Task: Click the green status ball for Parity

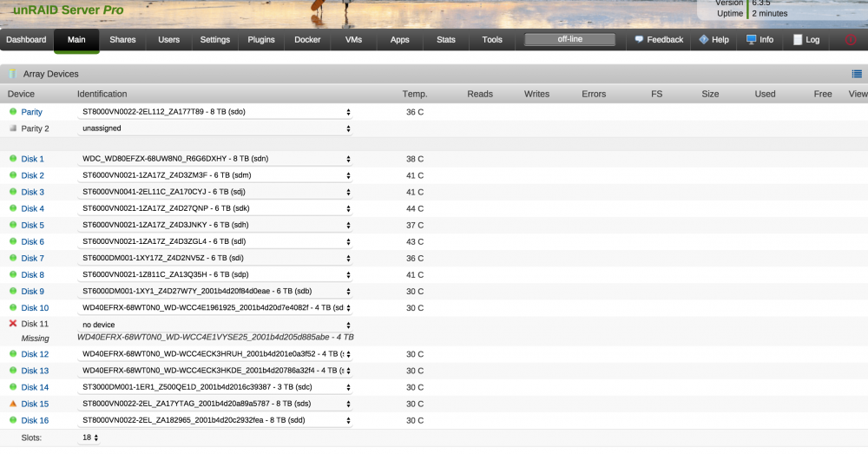Action: 13,111
